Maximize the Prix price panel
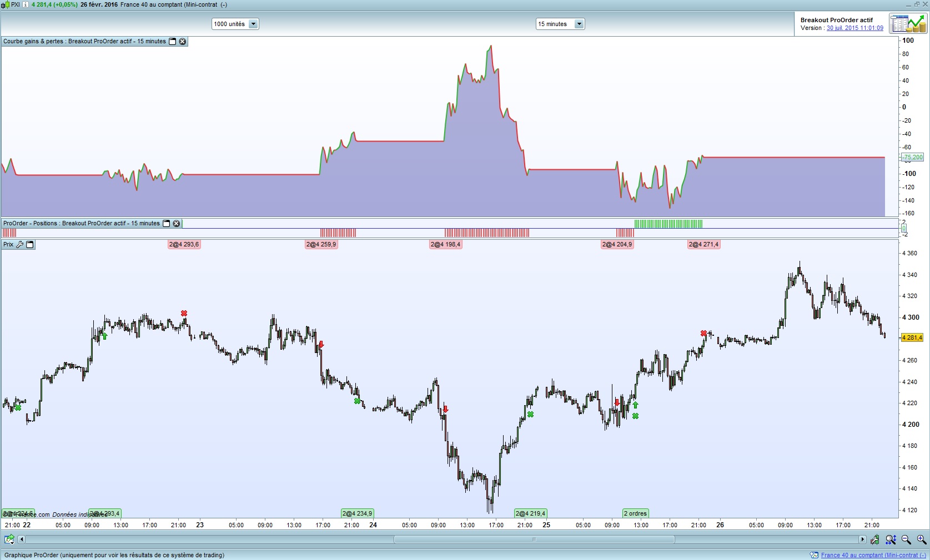The image size is (930, 560). coord(30,244)
